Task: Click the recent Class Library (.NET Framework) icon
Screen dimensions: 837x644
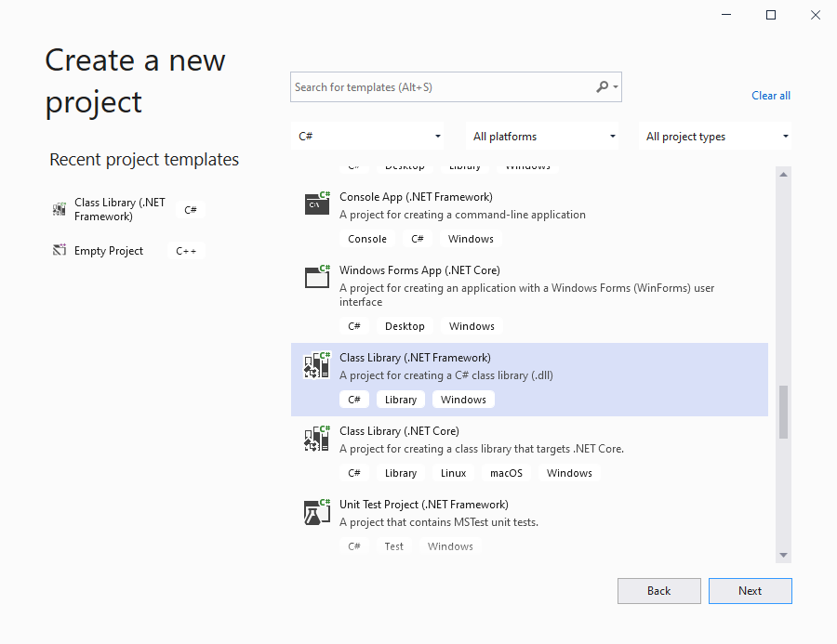Action: click(57, 209)
